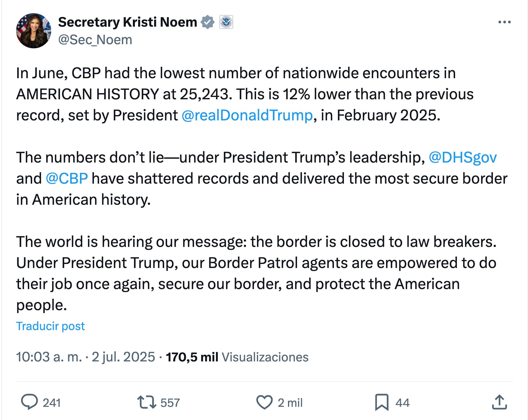The image size is (528, 420).
Task: Click the reply speech bubble icon
Action: coord(29,402)
